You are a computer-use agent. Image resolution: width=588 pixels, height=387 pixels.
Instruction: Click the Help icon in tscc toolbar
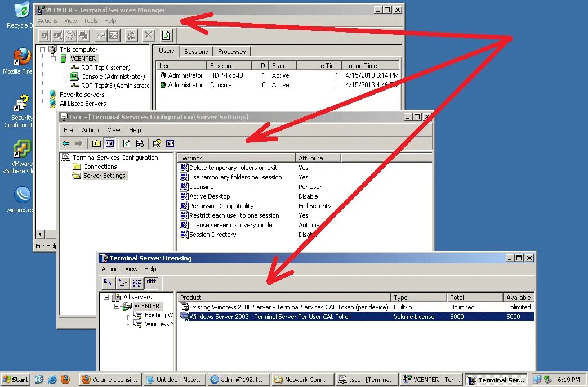point(157,143)
